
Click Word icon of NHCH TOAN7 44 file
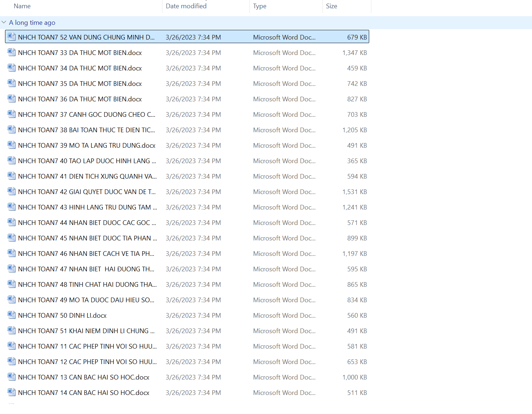[12, 222]
